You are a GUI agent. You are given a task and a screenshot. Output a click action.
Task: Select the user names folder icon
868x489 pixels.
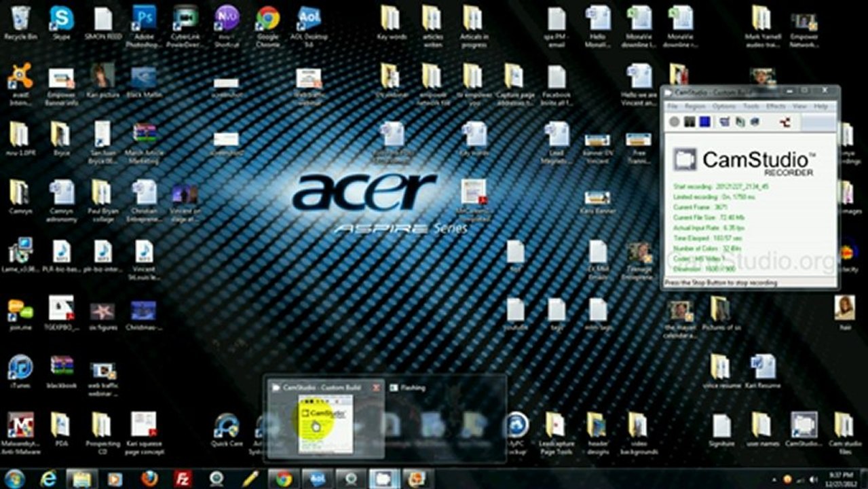tap(763, 430)
